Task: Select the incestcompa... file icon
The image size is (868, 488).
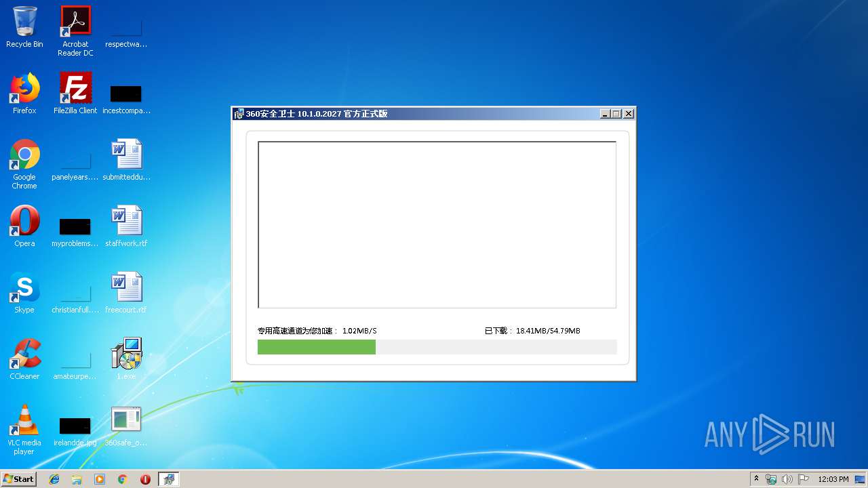Action: tap(126, 99)
